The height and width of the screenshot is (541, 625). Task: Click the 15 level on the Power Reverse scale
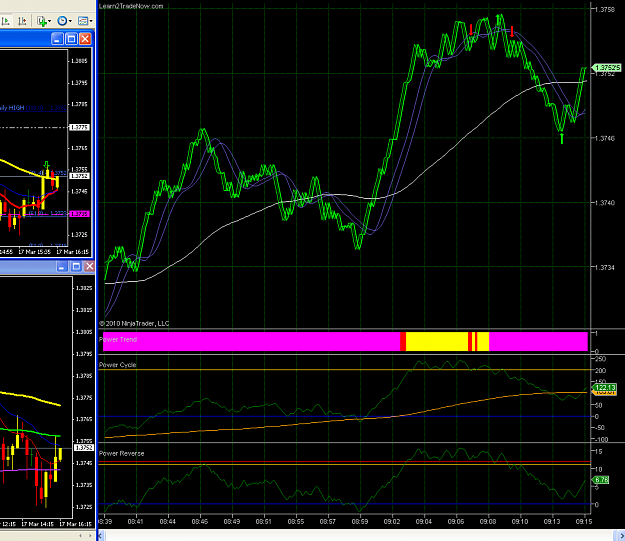tap(598, 452)
